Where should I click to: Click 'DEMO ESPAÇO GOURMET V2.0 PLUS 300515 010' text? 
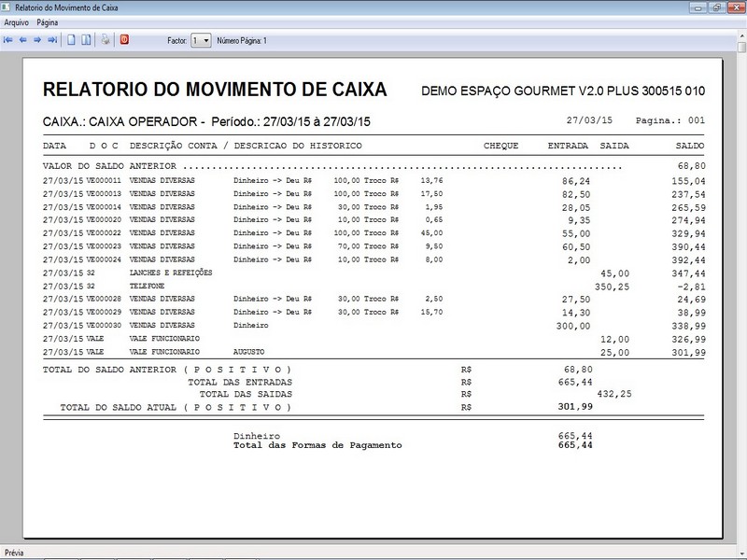click(563, 91)
